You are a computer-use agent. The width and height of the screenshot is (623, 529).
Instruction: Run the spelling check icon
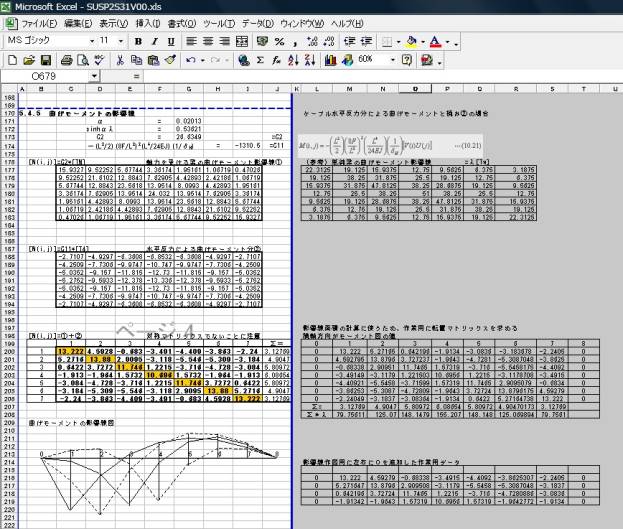coord(99,60)
